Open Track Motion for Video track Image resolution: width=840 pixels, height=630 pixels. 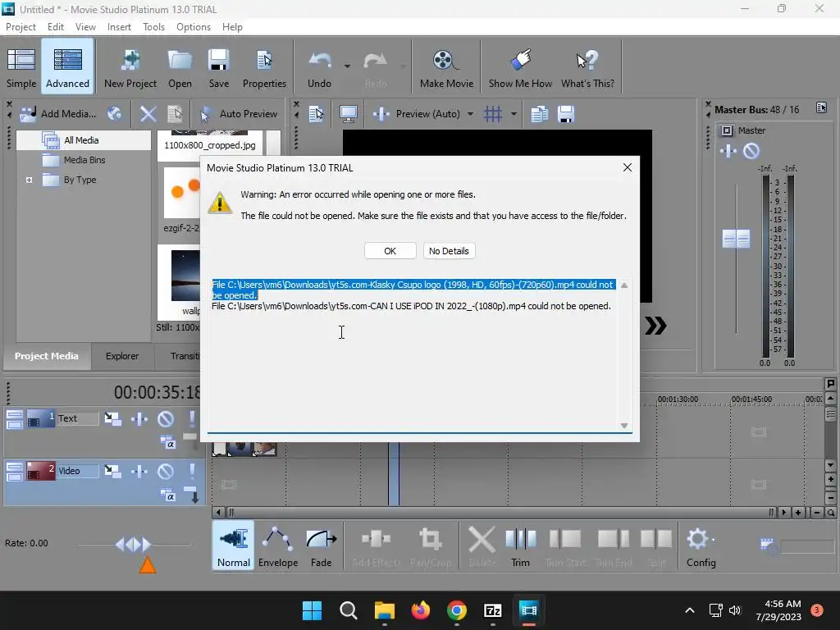point(112,472)
